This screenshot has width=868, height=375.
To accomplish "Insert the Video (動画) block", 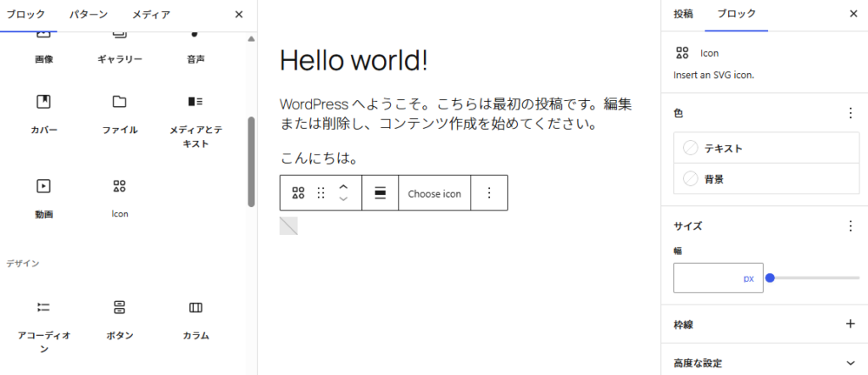I will click(43, 197).
